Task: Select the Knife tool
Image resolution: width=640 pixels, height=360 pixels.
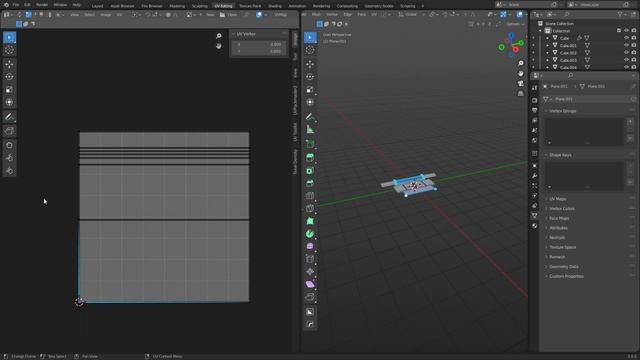Action: click(310, 208)
